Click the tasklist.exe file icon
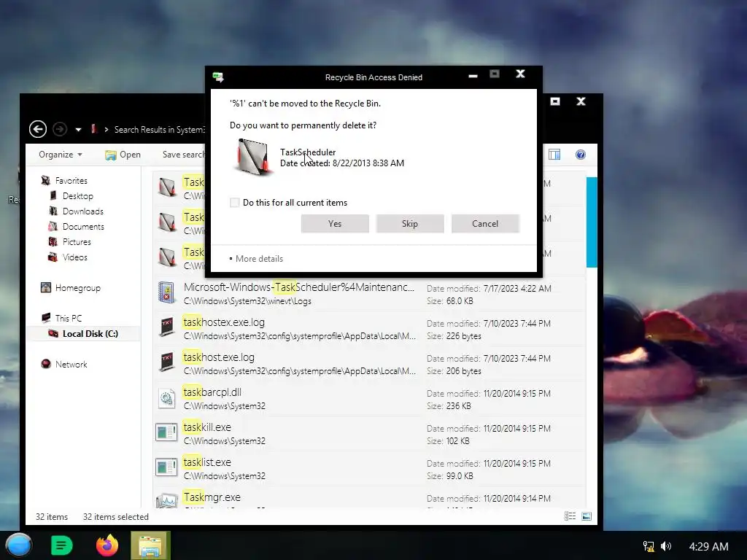 tap(166, 467)
